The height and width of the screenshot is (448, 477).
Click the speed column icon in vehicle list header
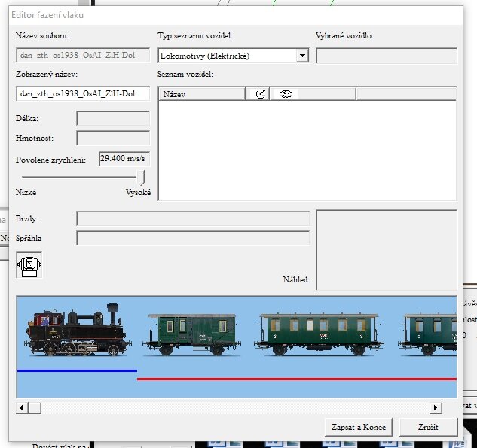pos(261,94)
